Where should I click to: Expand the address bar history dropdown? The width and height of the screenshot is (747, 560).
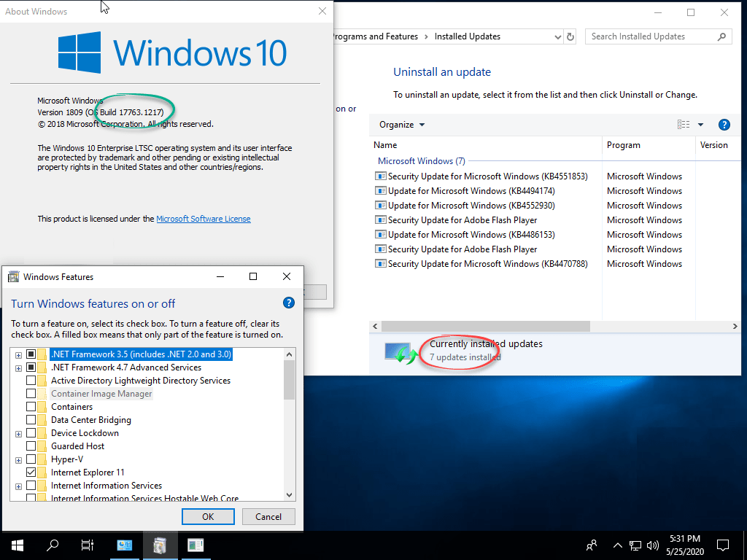pos(558,37)
